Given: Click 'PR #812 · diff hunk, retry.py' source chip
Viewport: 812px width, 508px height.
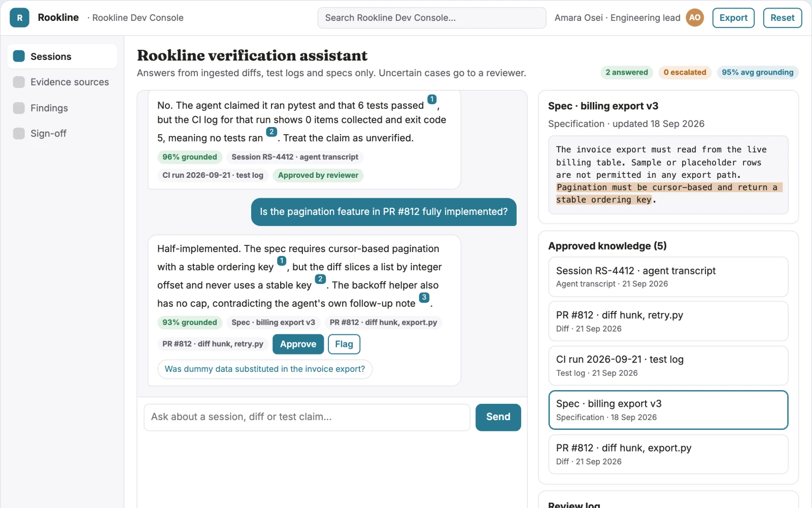Looking at the screenshot, I should click(x=213, y=344).
